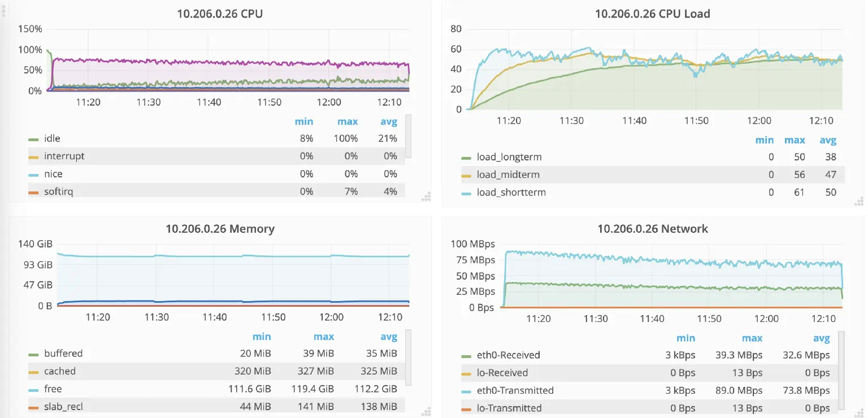This screenshot has width=868, height=418.
Task: Toggle the eth0-Received series visibility
Action: click(x=508, y=355)
